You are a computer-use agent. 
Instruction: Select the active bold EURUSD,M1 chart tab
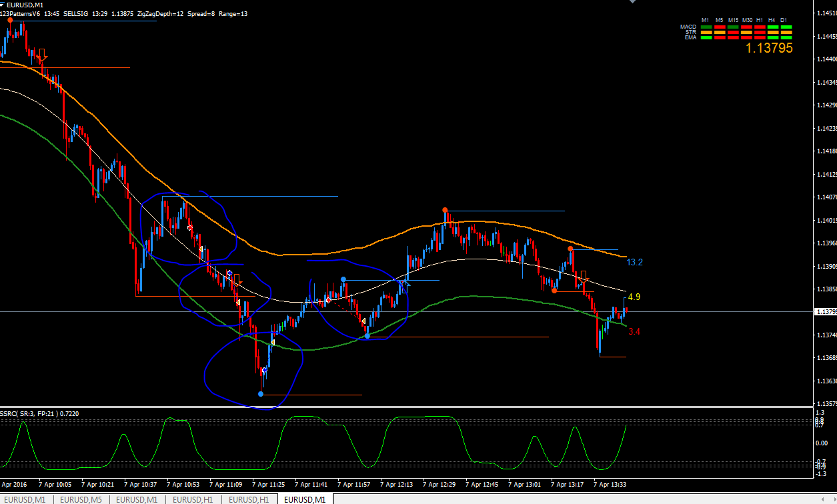coord(305,499)
